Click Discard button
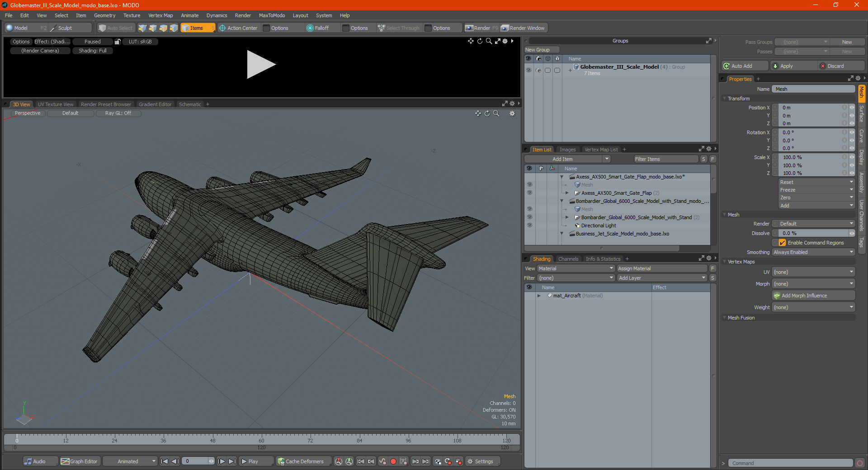Viewport: 868px width, 470px height. (841, 66)
